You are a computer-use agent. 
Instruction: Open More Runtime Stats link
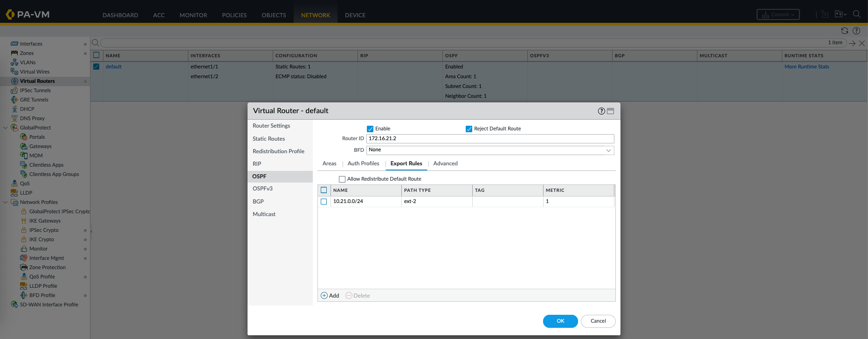click(806, 67)
